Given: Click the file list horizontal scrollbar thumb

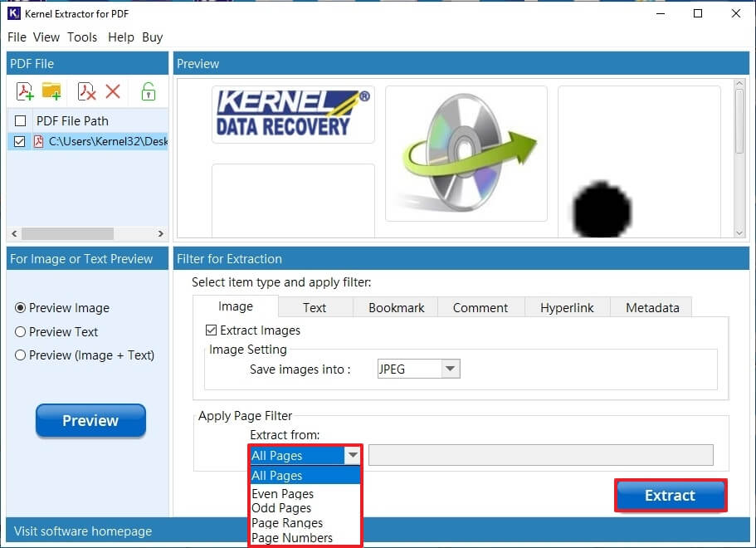Looking at the screenshot, I should coord(67,233).
